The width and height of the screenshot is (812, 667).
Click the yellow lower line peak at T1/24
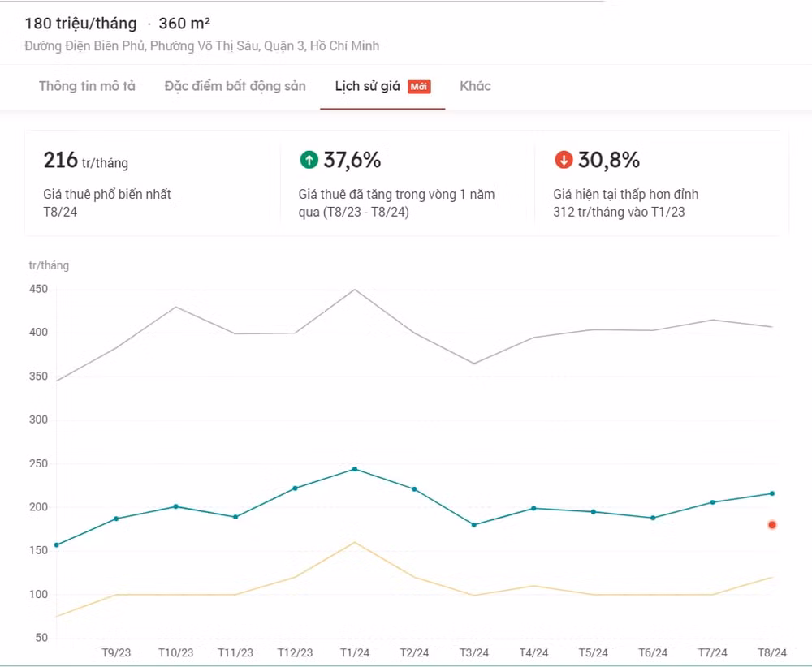pyautogui.click(x=355, y=542)
